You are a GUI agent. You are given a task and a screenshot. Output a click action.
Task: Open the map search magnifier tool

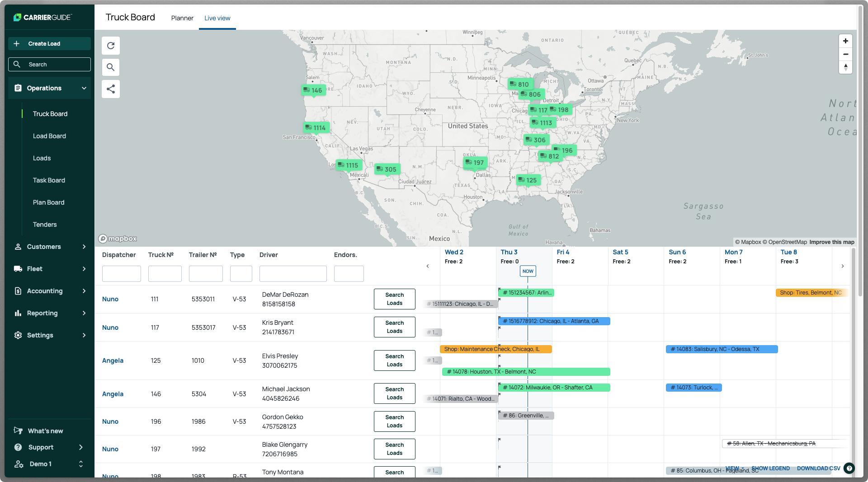pyautogui.click(x=111, y=67)
